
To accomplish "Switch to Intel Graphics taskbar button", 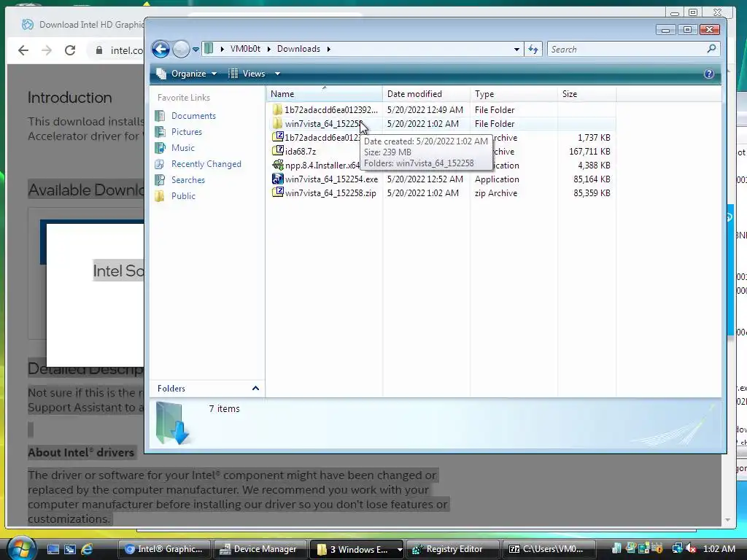I will (x=164, y=549).
